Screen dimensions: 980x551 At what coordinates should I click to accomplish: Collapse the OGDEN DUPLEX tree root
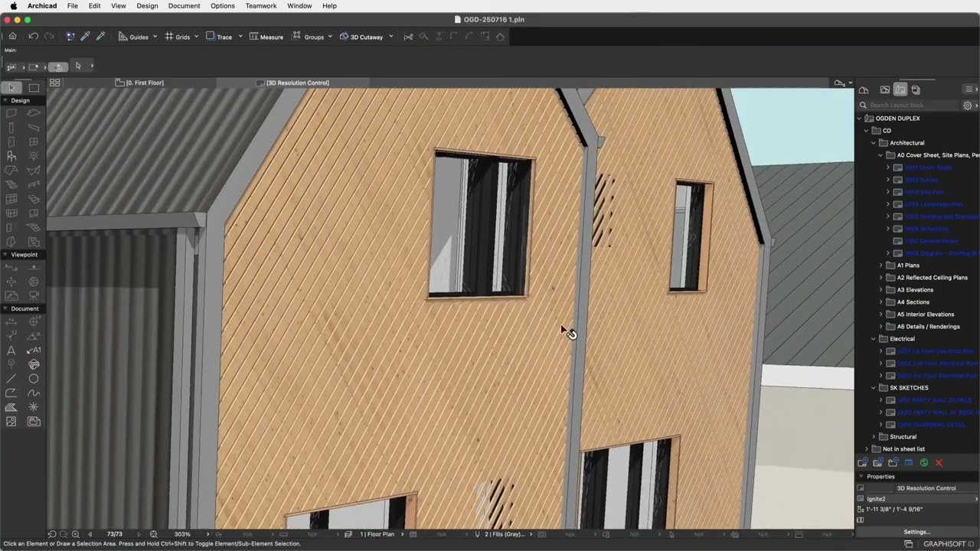tap(860, 119)
